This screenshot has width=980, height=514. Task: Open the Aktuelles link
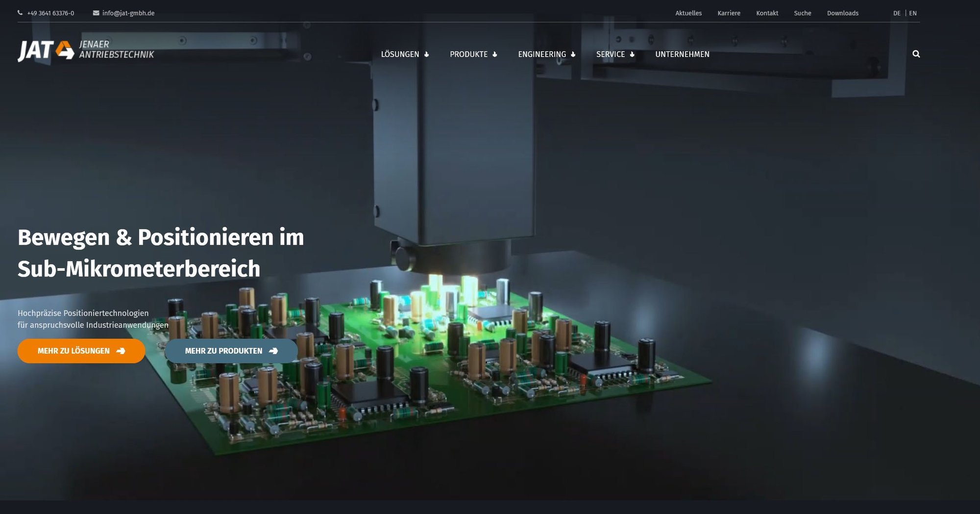pos(688,13)
